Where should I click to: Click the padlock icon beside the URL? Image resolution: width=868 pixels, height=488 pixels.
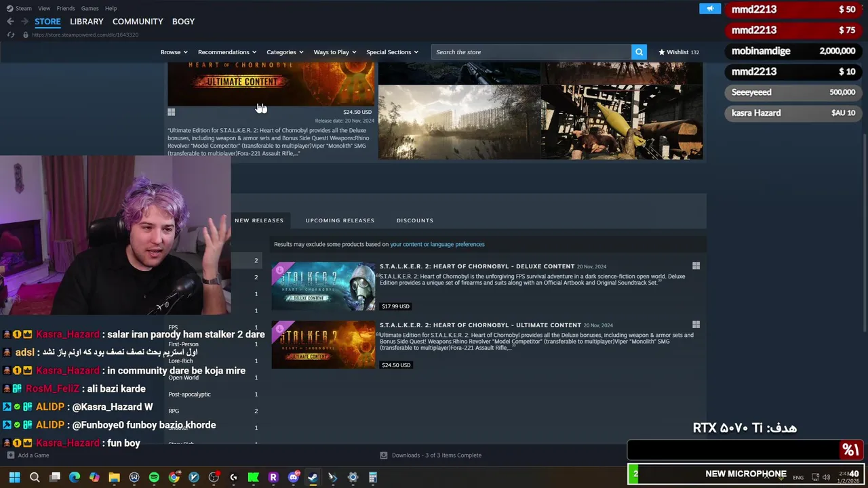[x=26, y=35]
